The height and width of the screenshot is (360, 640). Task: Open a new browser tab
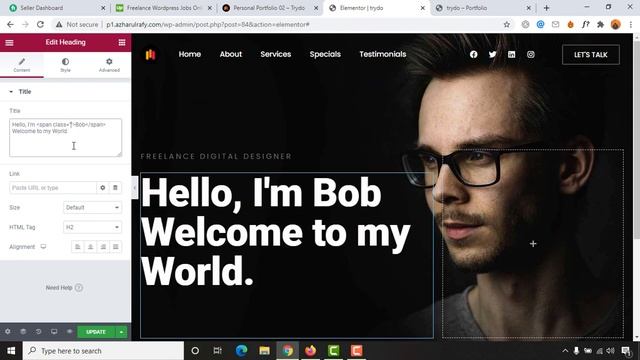[x=547, y=8]
